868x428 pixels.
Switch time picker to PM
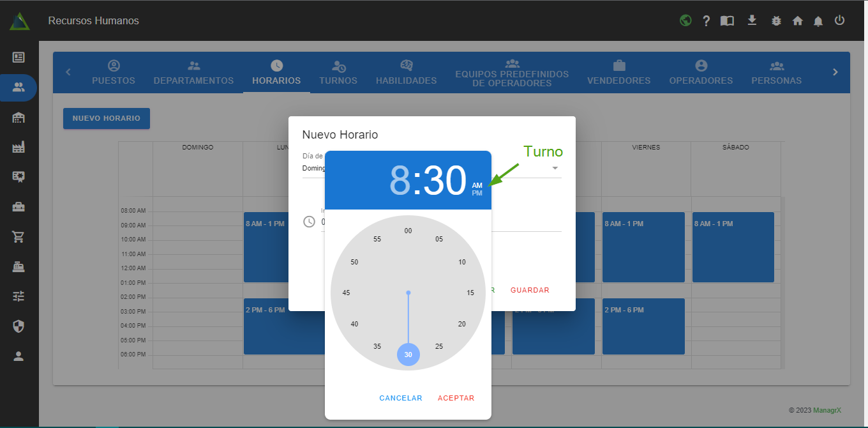tap(477, 194)
